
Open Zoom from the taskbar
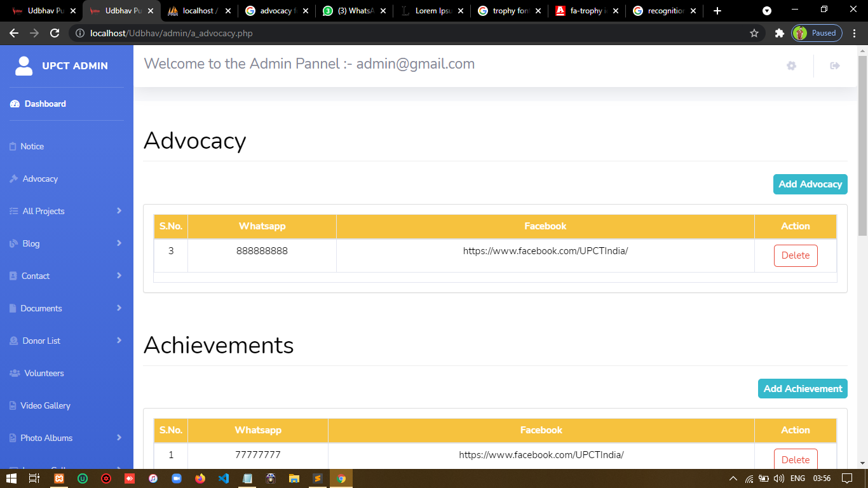pyautogui.click(x=177, y=478)
